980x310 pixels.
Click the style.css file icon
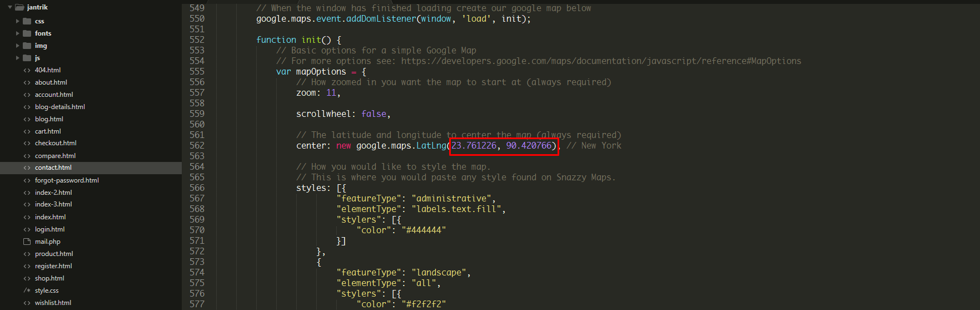coord(27,291)
